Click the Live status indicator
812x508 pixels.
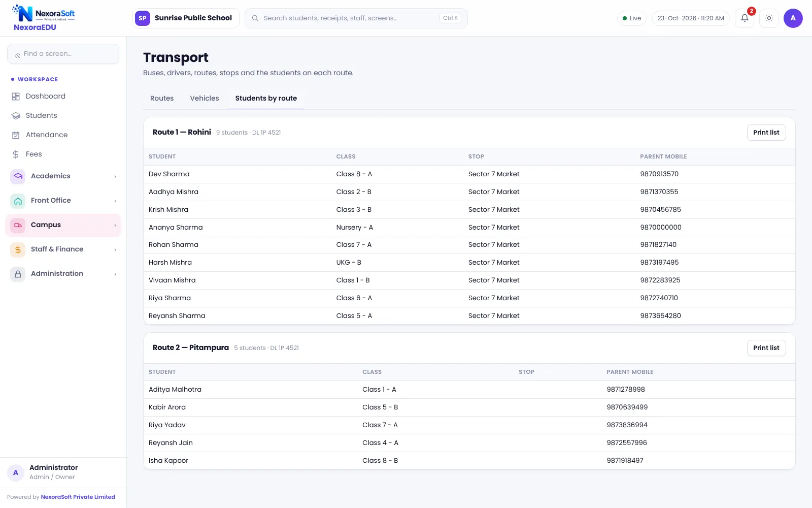click(x=632, y=18)
